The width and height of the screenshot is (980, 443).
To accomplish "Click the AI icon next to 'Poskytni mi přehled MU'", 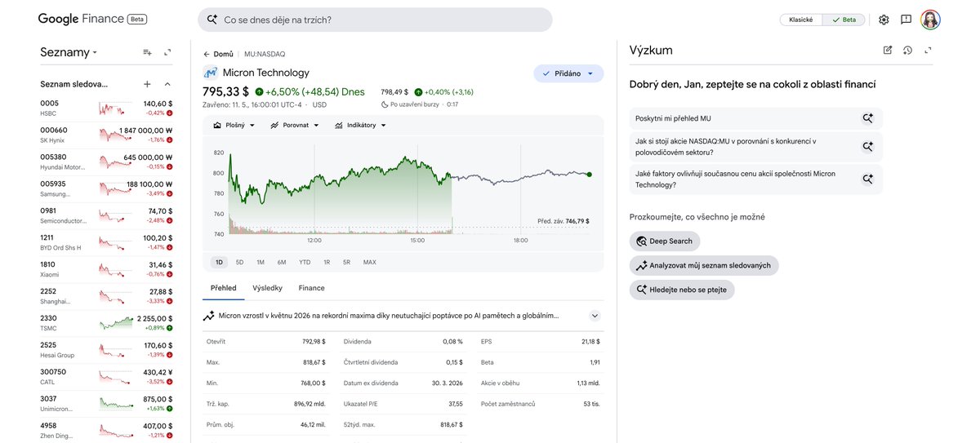I will tap(868, 118).
